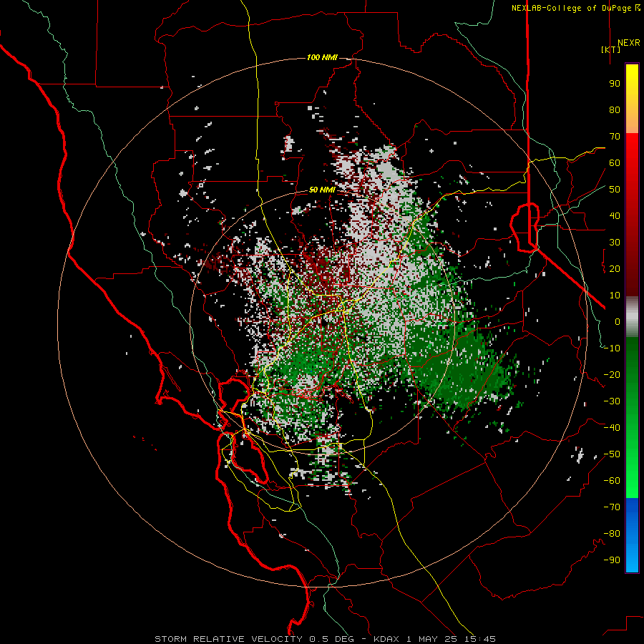The width and height of the screenshot is (644, 644).
Task: Click the "0.5 DEG" elevation text in caption
Action: [x=331, y=639]
